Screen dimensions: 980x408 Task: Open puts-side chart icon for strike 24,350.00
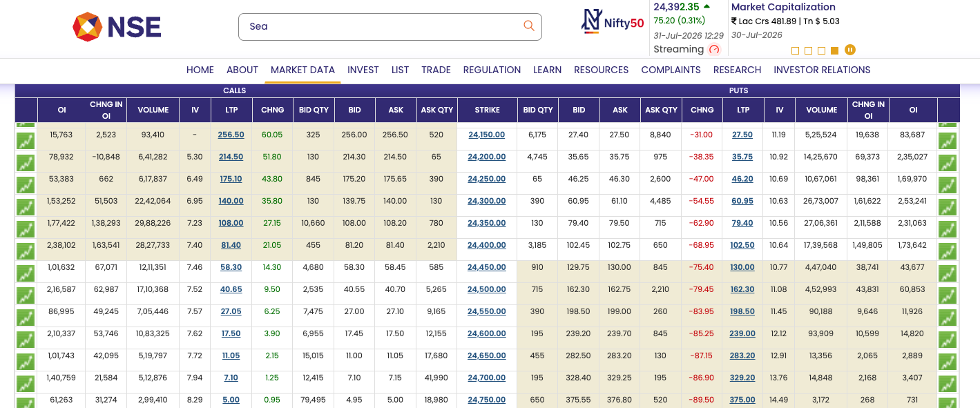[948, 229]
